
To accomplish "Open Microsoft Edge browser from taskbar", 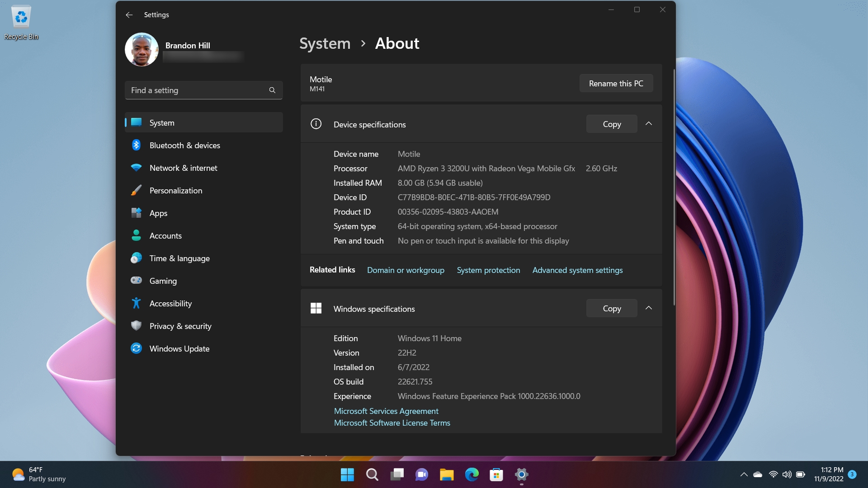I will click(x=472, y=474).
